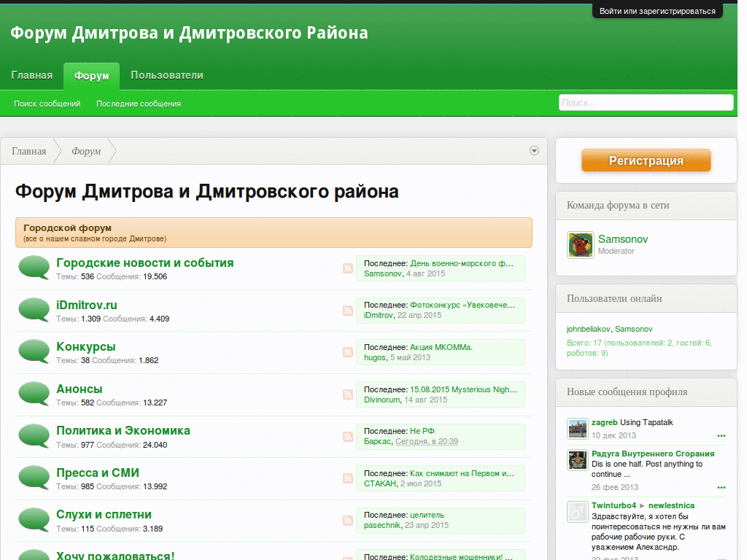Open Samsonov name in Команда форума
747x560 pixels.
click(x=623, y=239)
